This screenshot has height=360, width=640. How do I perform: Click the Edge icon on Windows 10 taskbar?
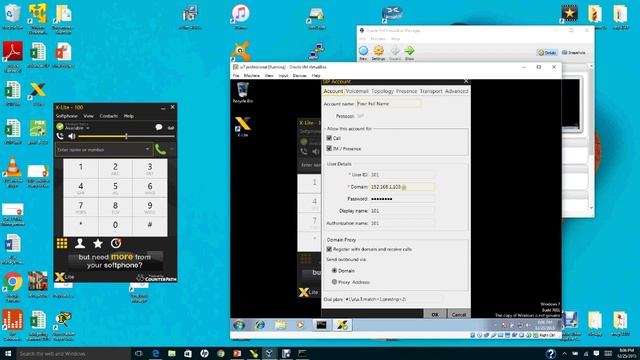[156, 353]
